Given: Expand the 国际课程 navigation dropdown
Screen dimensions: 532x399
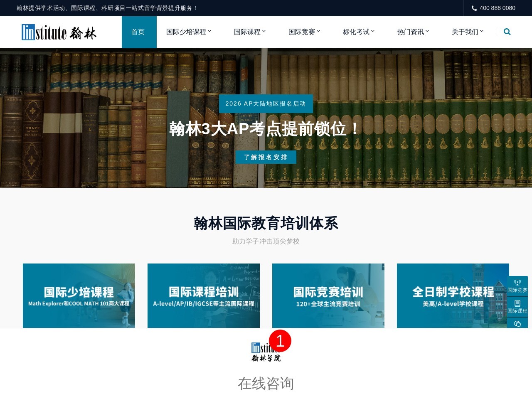Looking at the screenshot, I should pos(250,32).
